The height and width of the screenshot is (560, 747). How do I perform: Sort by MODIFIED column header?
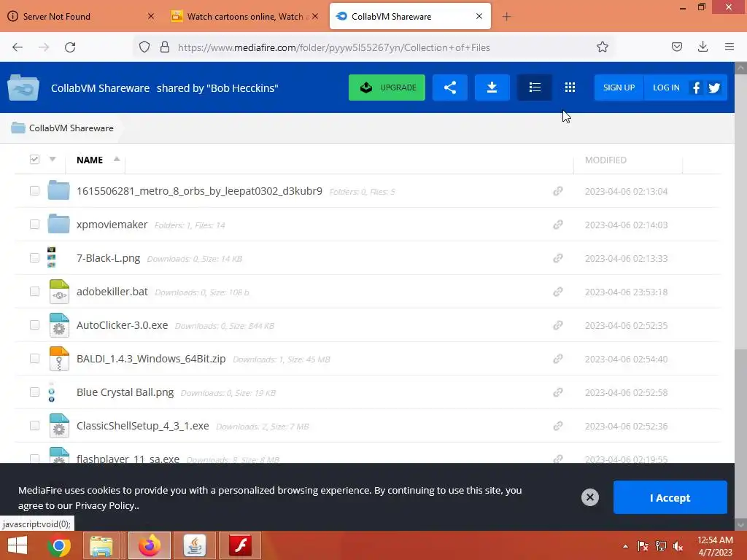(605, 160)
